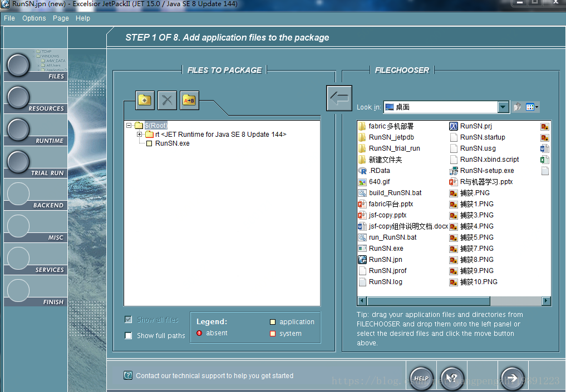Open the Page menu

[x=61, y=18]
